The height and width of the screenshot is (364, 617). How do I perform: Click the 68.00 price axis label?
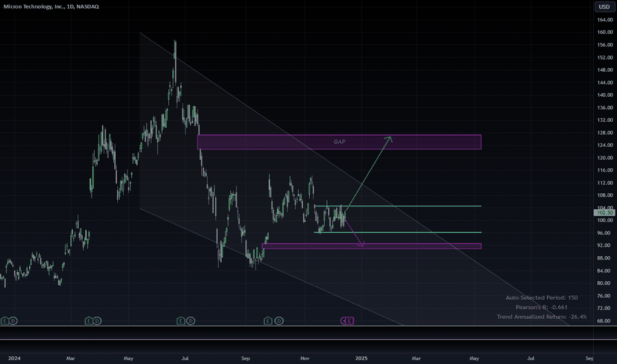click(605, 321)
